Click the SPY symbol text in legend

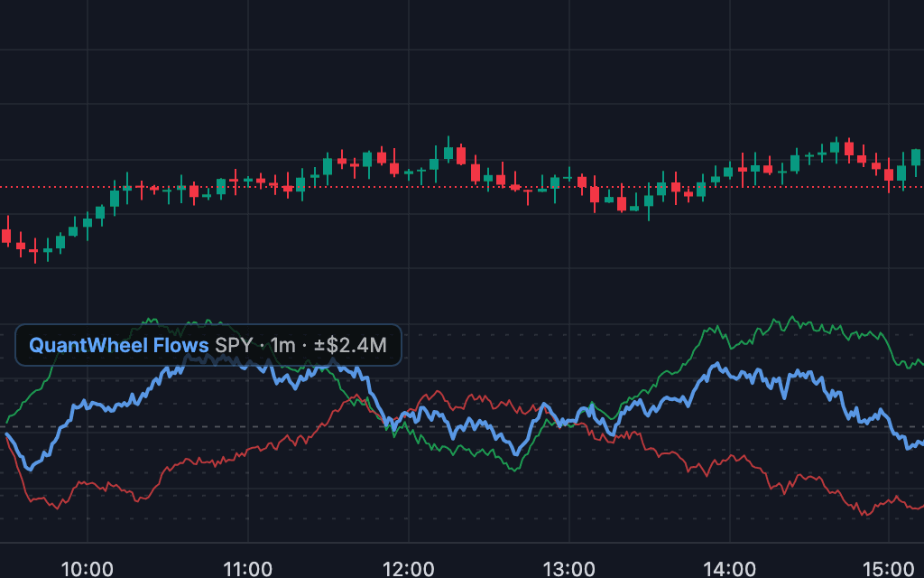234,345
